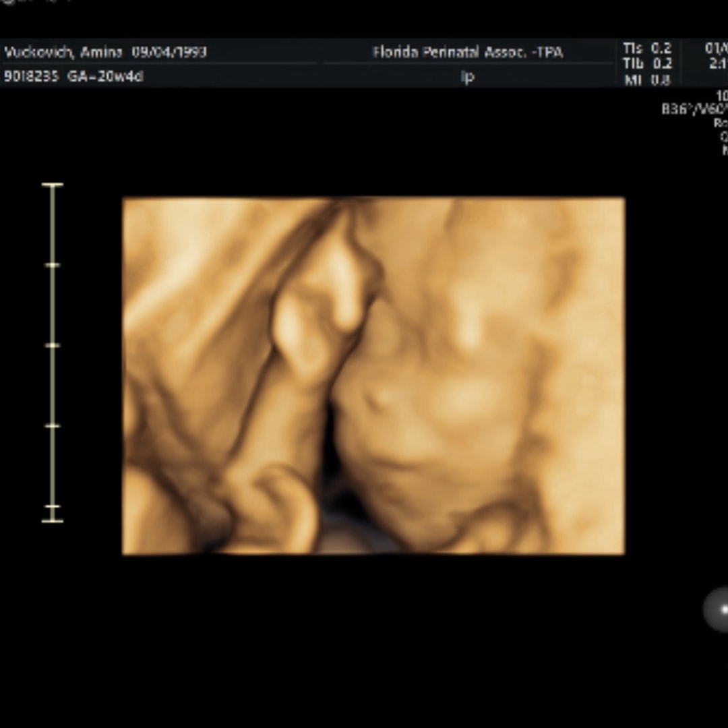Screen dimensions: 728x728
Task: Click the TIs 0.2 thermal index readout
Action: 647,49
